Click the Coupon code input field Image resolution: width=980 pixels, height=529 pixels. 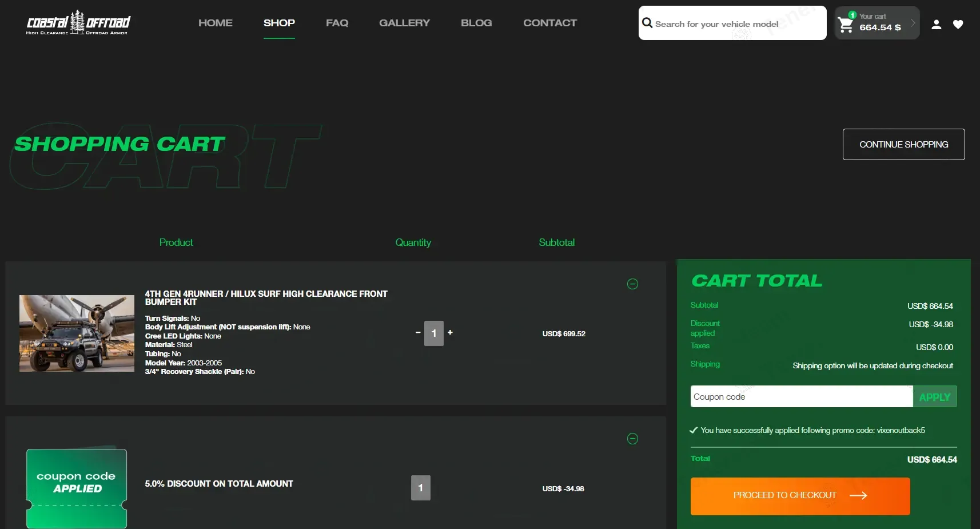pos(801,396)
